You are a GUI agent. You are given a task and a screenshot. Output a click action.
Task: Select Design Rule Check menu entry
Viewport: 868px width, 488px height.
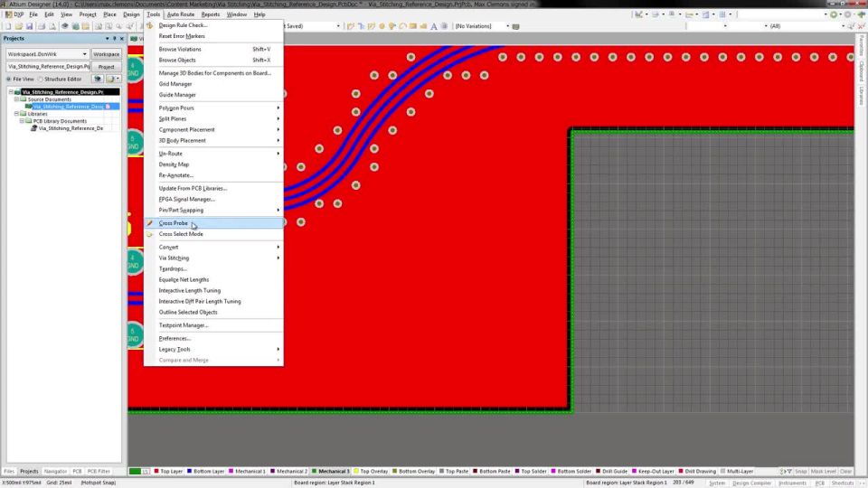[213, 25]
